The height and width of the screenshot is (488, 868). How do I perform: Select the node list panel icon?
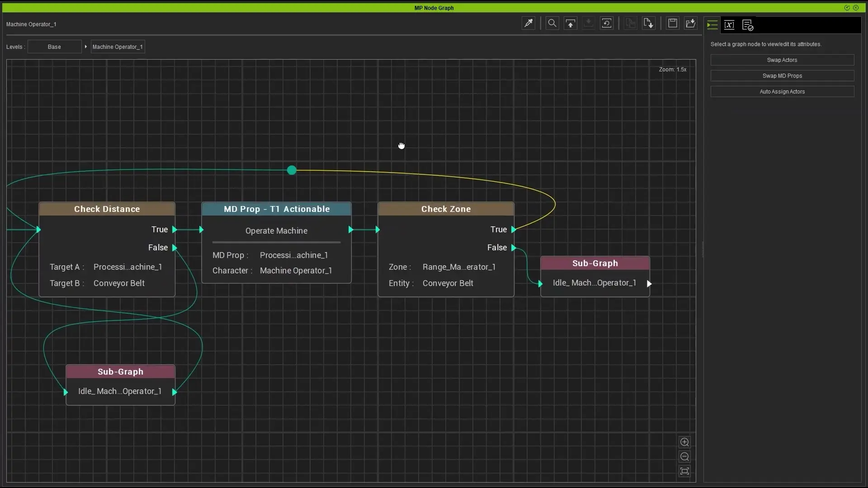(x=712, y=25)
